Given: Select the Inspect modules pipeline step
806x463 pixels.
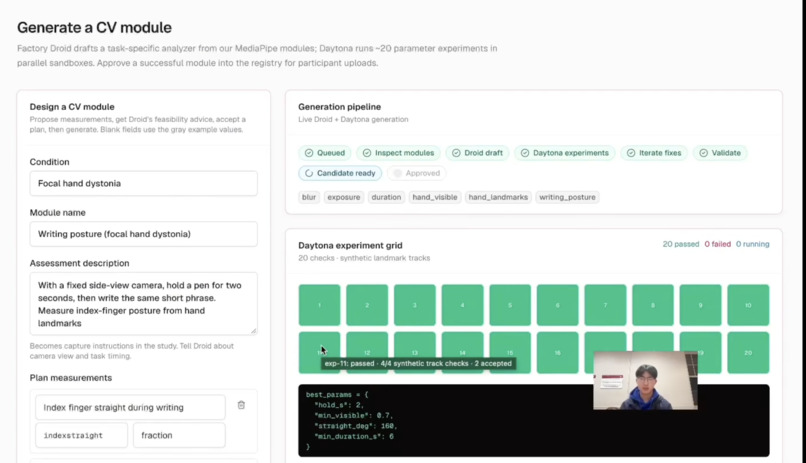Looking at the screenshot, I should point(398,153).
